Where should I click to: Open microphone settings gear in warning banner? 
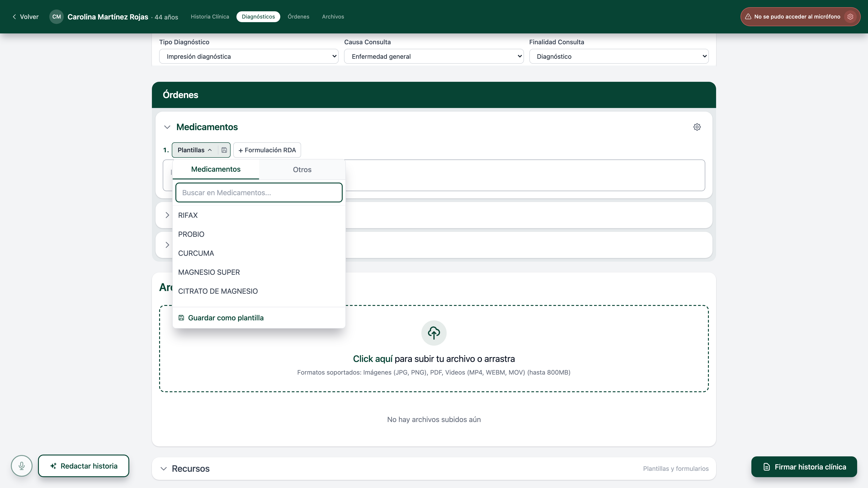click(850, 16)
